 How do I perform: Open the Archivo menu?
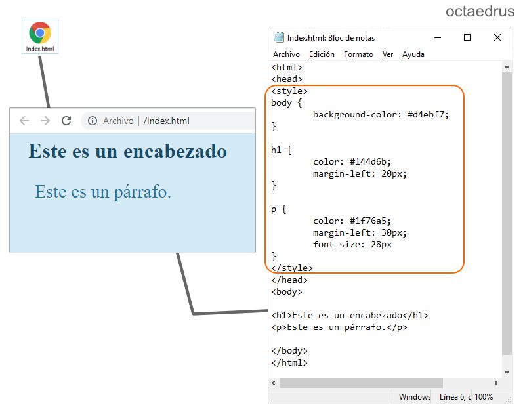(286, 54)
